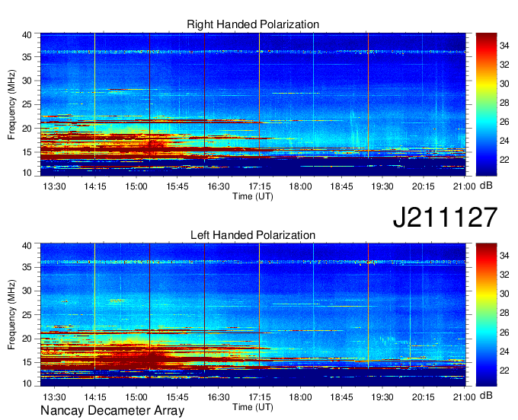Viewport: 518px width, 420px height.
Task: Click 16:30 time tick on Right Handed plot
Action: point(219,186)
